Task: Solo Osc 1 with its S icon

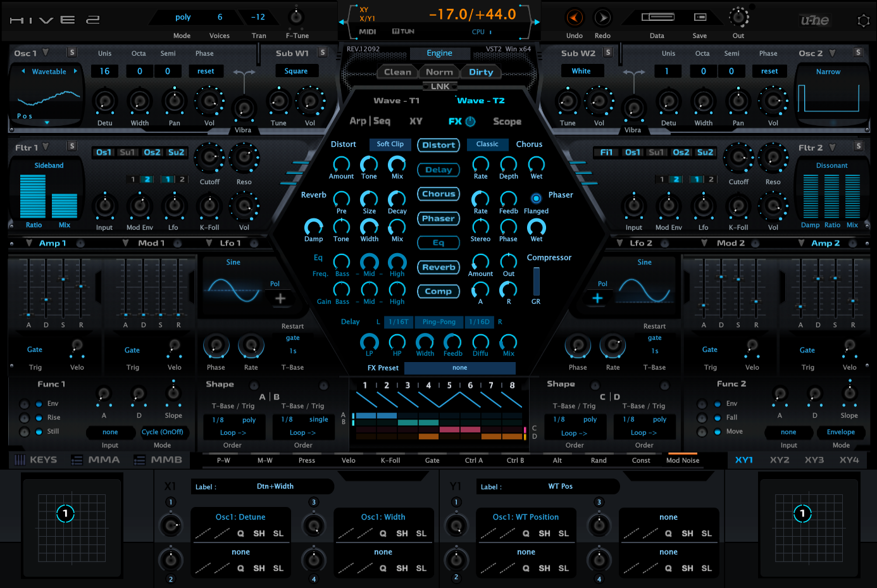Action: [72, 53]
